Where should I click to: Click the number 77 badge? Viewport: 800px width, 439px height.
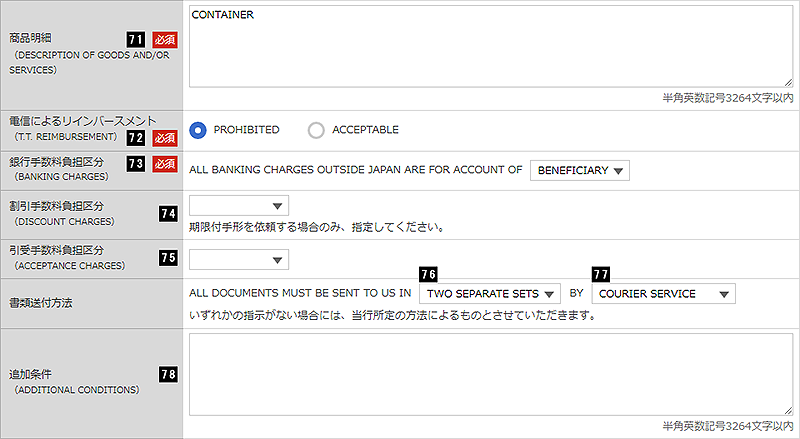tap(600, 274)
